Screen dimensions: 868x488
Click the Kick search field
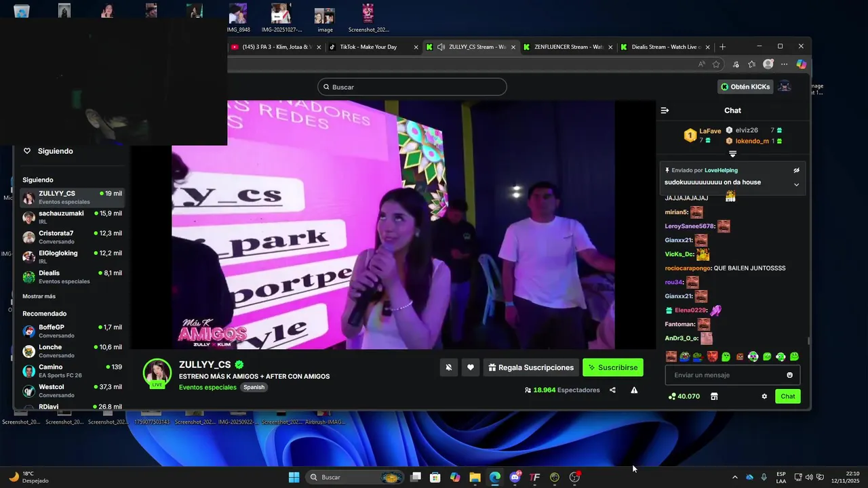click(412, 87)
